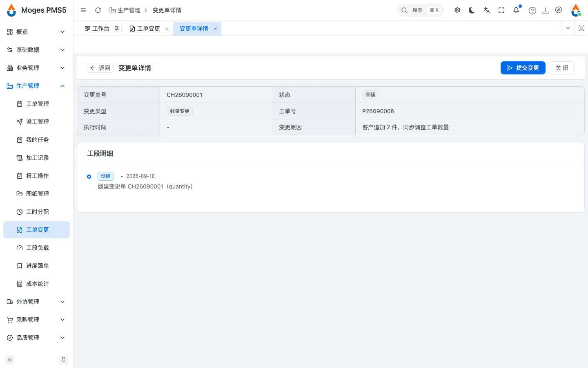Click the 关闭 button

point(562,68)
